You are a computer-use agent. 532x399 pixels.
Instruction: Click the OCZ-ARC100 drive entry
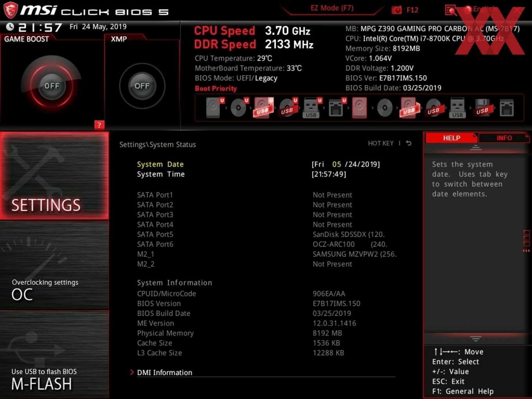click(350, 244)
